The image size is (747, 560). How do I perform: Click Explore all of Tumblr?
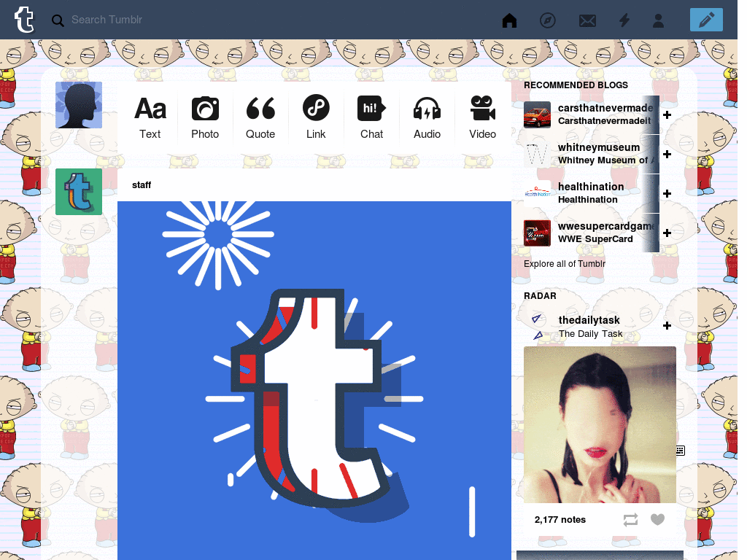565,264
